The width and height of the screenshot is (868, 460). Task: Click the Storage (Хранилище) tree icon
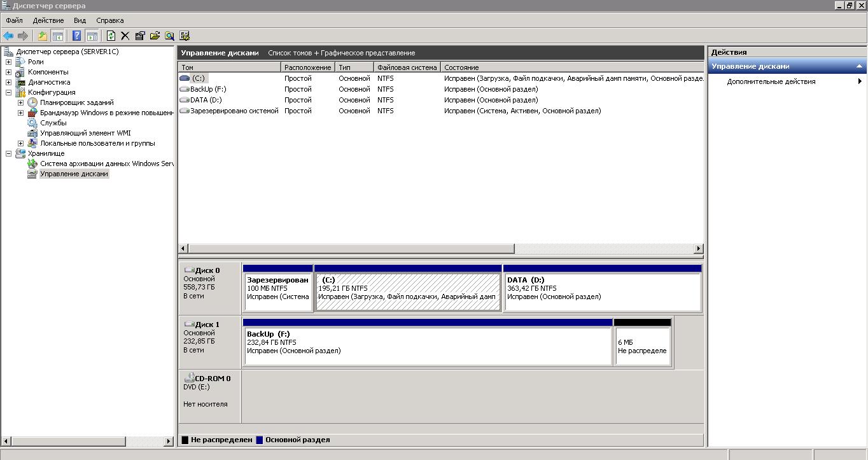coord(20,153)
